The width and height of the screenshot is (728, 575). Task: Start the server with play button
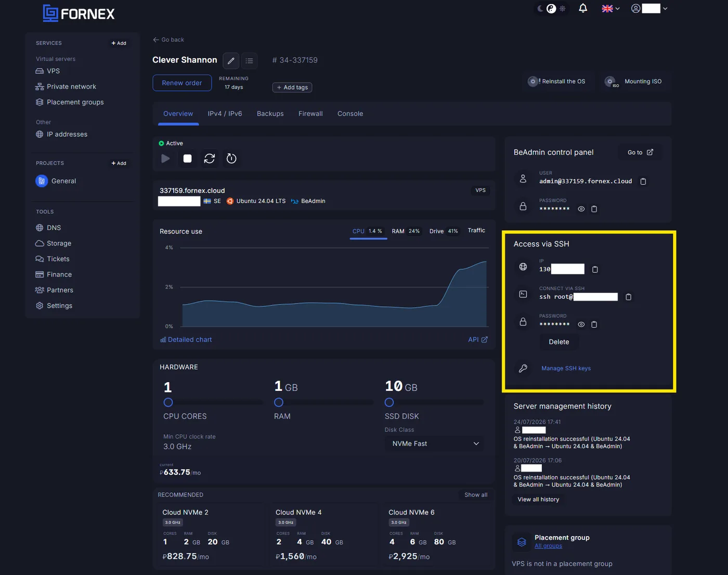click(165, 159)
